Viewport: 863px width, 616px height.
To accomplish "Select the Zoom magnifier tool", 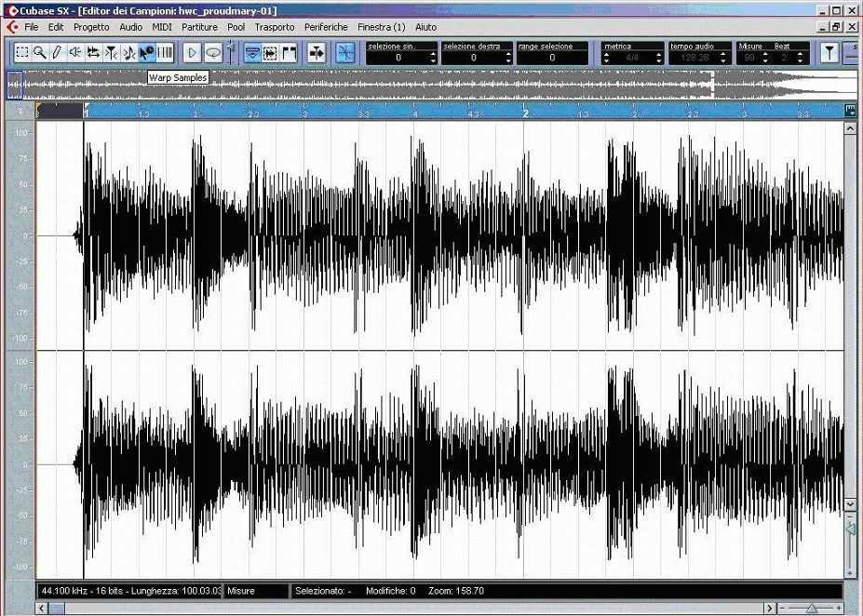I will (40, 53).
